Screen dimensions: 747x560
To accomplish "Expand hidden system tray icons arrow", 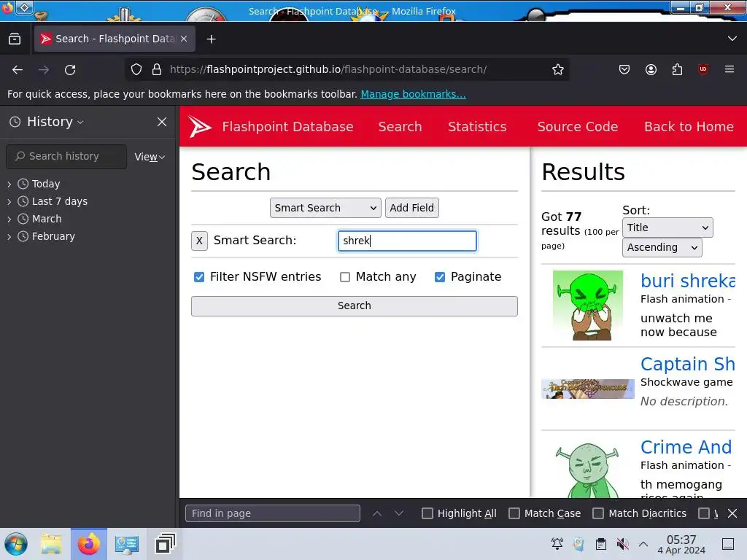I will (x=643, y=544).
